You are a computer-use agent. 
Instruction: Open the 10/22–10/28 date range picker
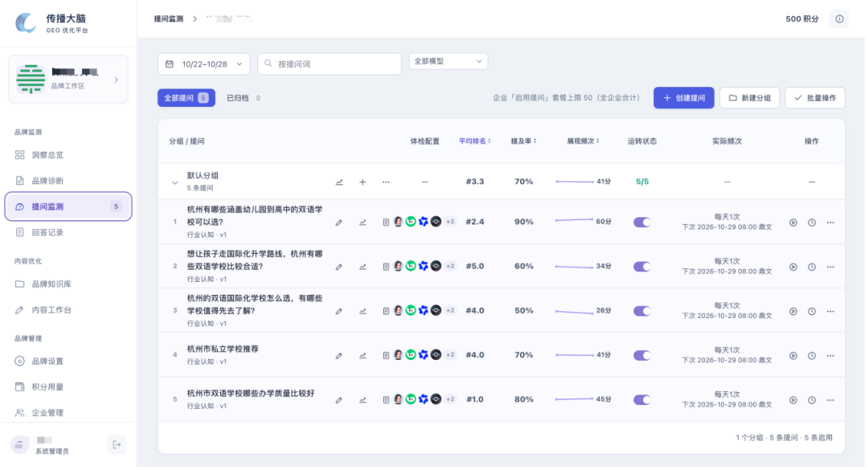pos(204,64)
